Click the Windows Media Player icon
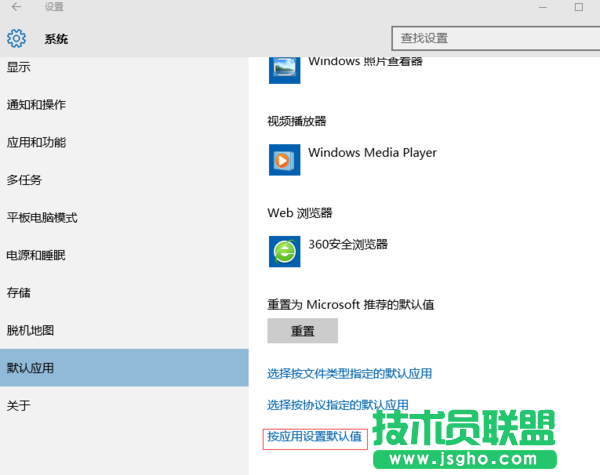 tap(284, 160)
